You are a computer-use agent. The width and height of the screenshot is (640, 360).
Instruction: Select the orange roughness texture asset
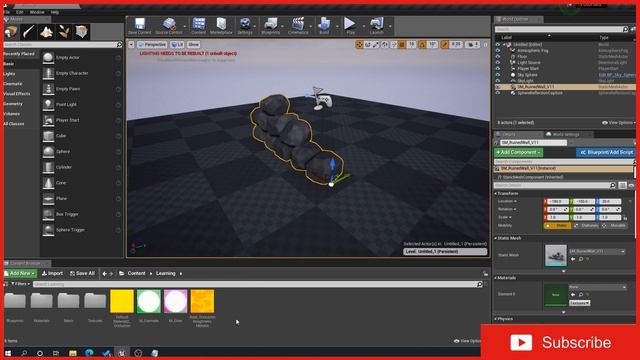tap(202, 301)
